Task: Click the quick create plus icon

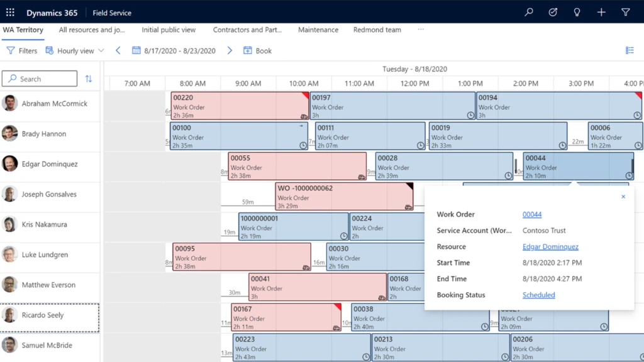Action: tap(601, 12)
